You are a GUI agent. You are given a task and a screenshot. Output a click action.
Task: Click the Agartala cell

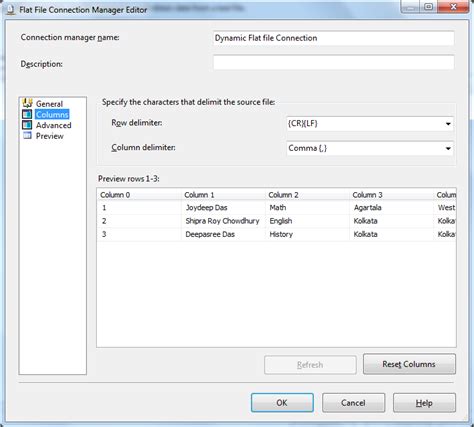click(x=392, y=208)
